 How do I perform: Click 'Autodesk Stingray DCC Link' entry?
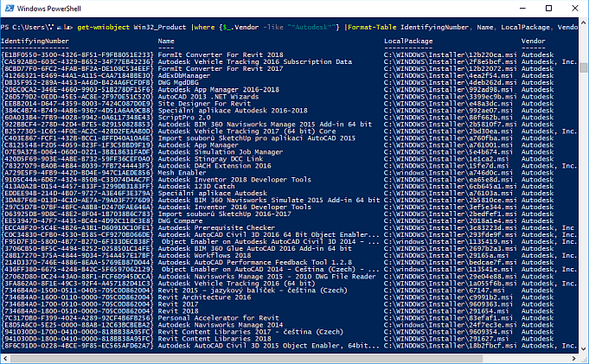point(210,159)
